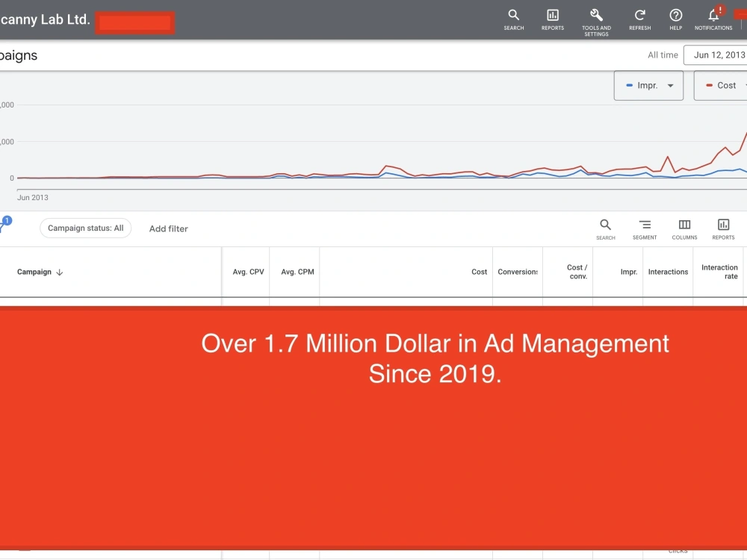Click Add filter
Image resolution: width=747 pixels, height=560 pixels.
tap(169, 228)
